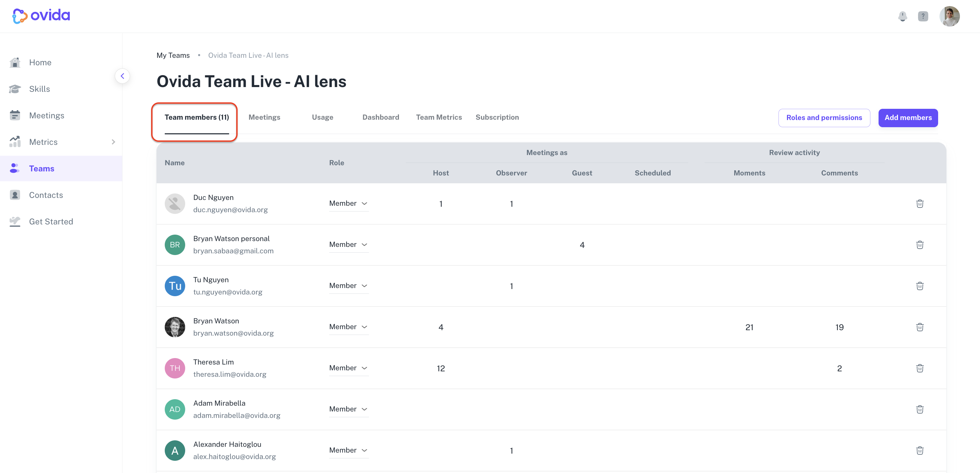The width and height of the screenshot is (980, 473).
Task: Open role dropdown for Bryan Watson personal
Action: (349, 244)
